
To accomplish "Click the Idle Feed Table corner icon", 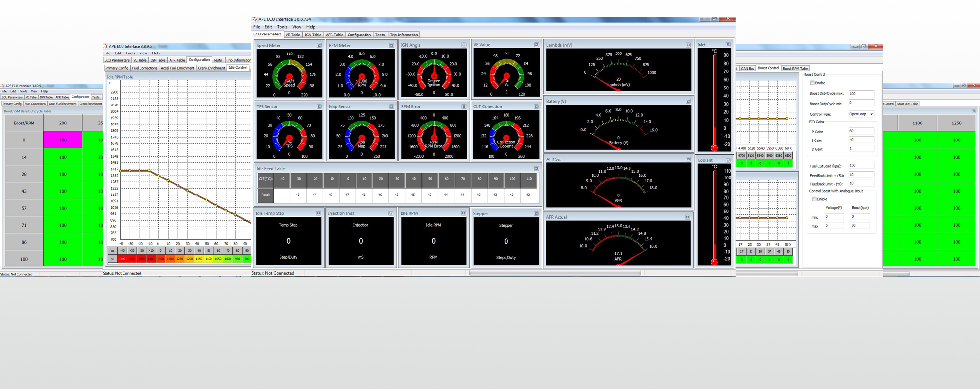I will click(x=536, y=169).
